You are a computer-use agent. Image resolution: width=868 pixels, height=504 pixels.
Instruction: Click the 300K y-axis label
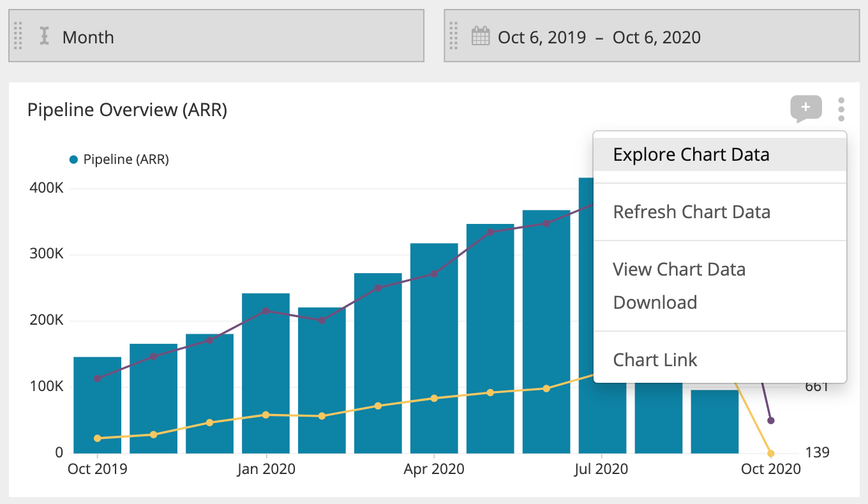(x=45, y=255)
